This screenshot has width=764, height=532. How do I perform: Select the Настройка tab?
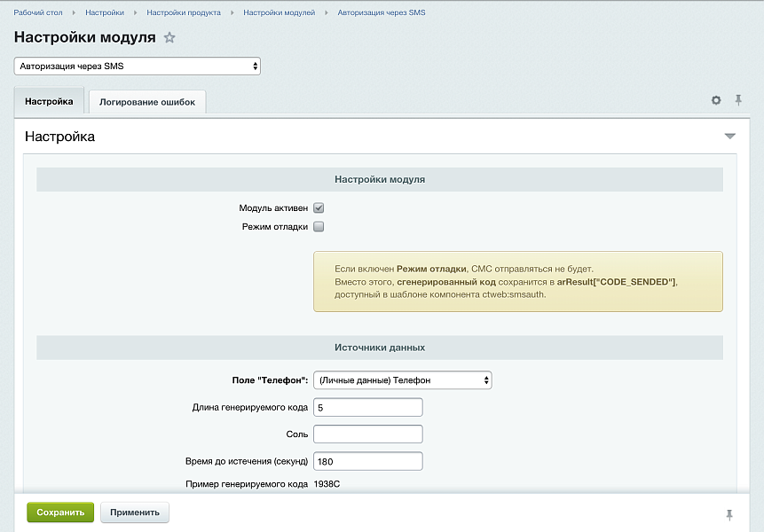coord(49,101)
